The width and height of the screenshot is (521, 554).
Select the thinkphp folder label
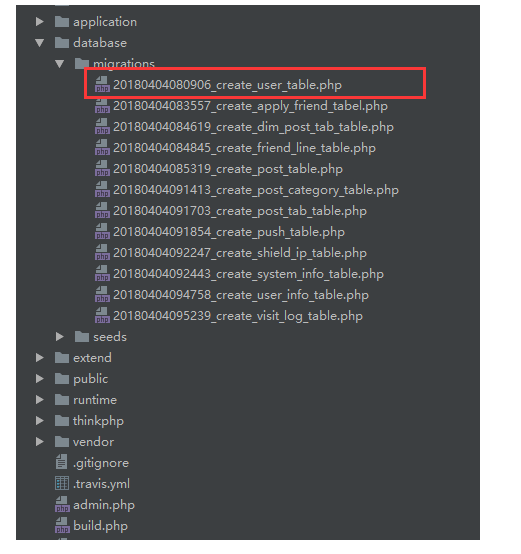(98, 421)
